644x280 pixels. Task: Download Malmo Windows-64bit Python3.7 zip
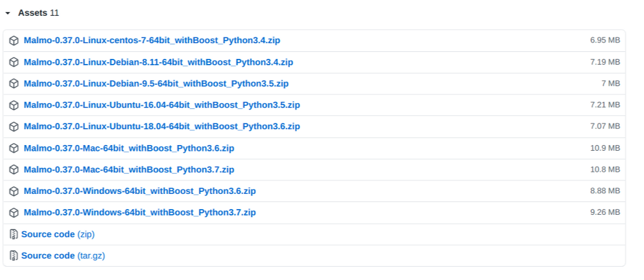140,212
